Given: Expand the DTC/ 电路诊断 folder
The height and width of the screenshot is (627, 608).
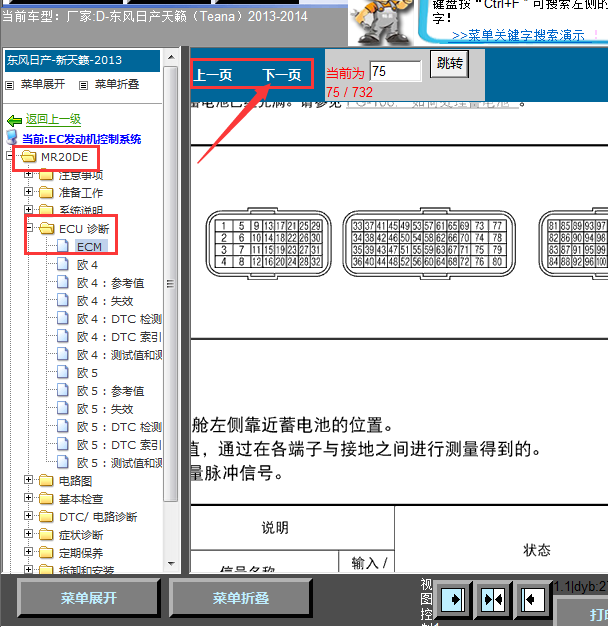Looking at the screenshot, I should click(28, 516).
